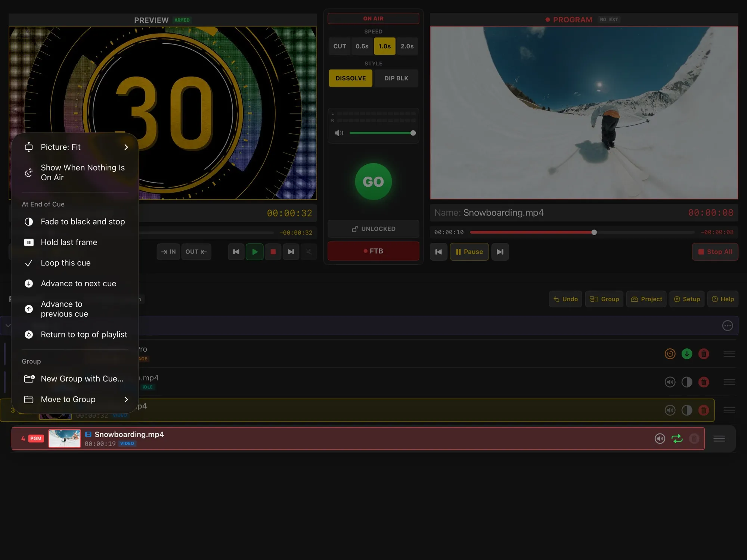Choose DIP BLK transition style
The image size is (747, 560).
(396, 78)
